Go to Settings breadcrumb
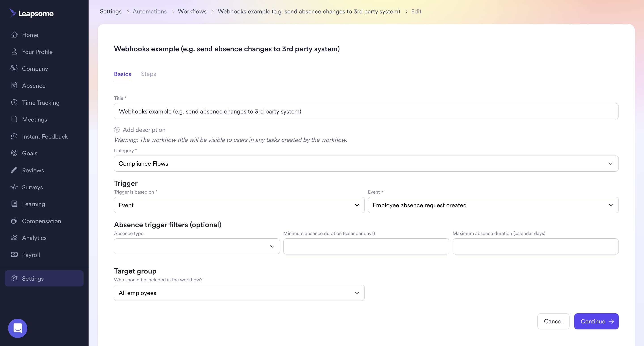Screen dimensions: 644x346 tap(110, 11)
